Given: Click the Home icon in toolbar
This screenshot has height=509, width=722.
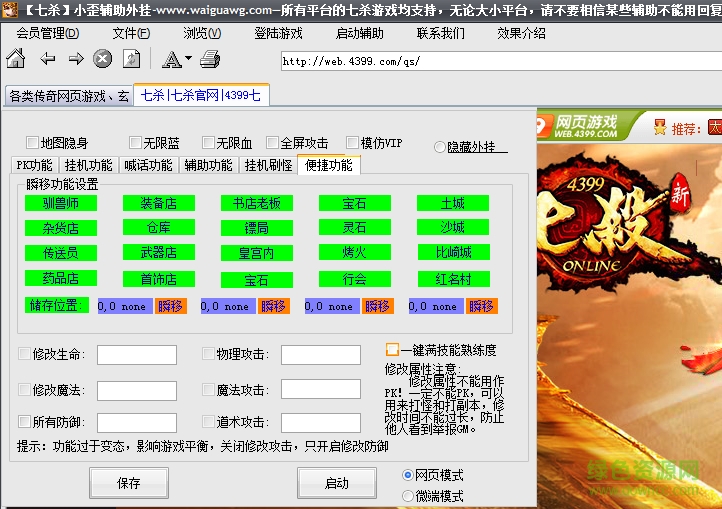Looking at the screenshot, I should 16,60.
